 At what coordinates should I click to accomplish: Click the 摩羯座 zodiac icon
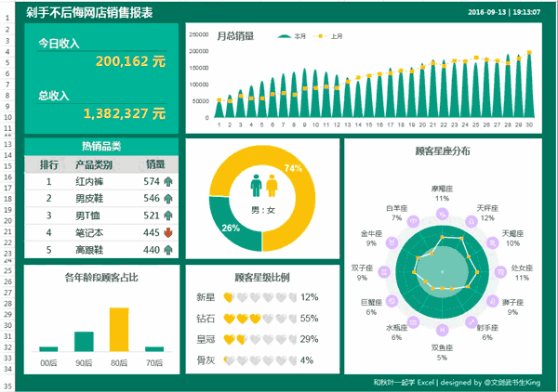442,210
